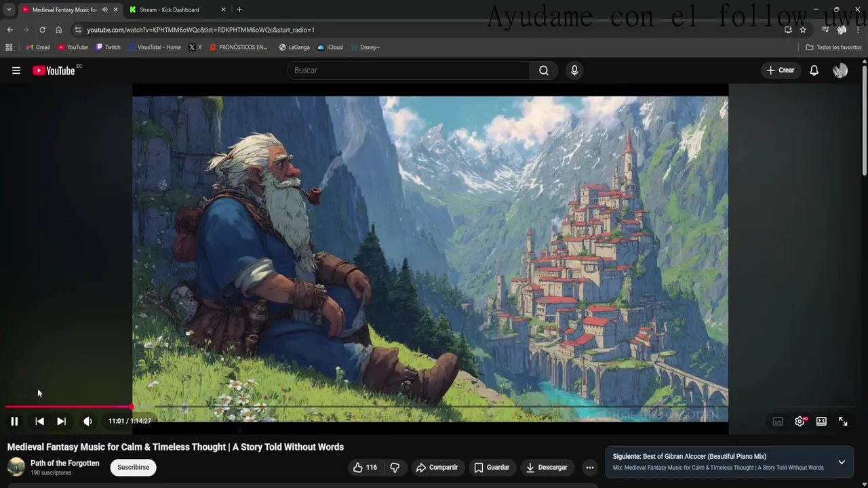Mute the tab via its speaker icon
This screenshot has height=488, width=868.
click(x=104, y=9)
